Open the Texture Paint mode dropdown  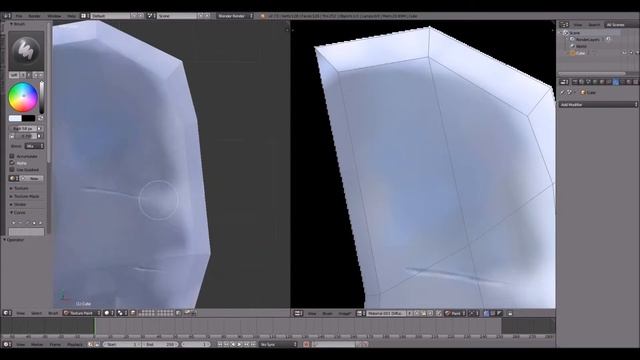click(82, 313)
